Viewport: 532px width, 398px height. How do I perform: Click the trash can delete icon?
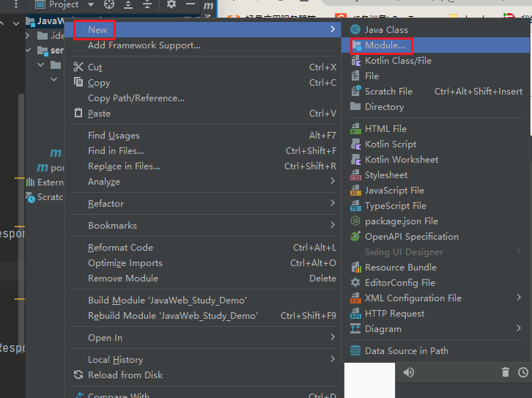[505, 372]
